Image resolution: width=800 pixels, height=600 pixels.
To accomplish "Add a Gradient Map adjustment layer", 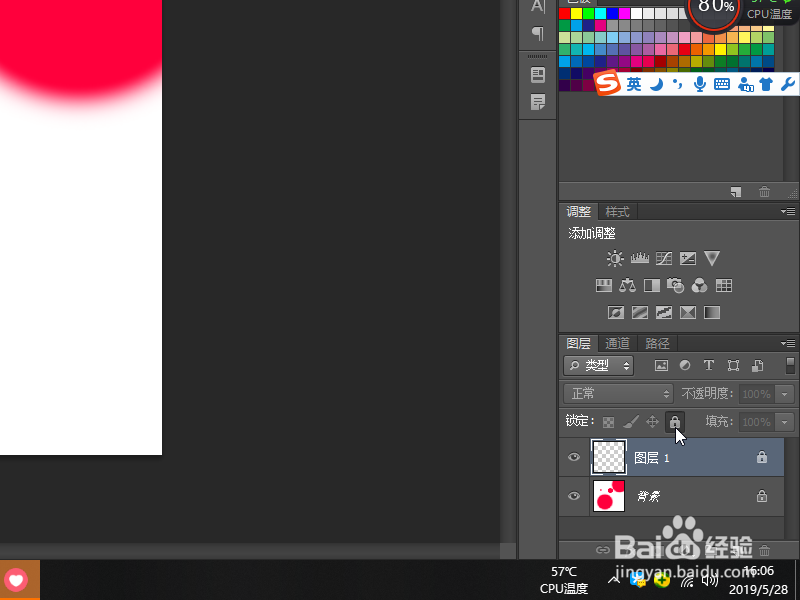I will click(712, 312).
